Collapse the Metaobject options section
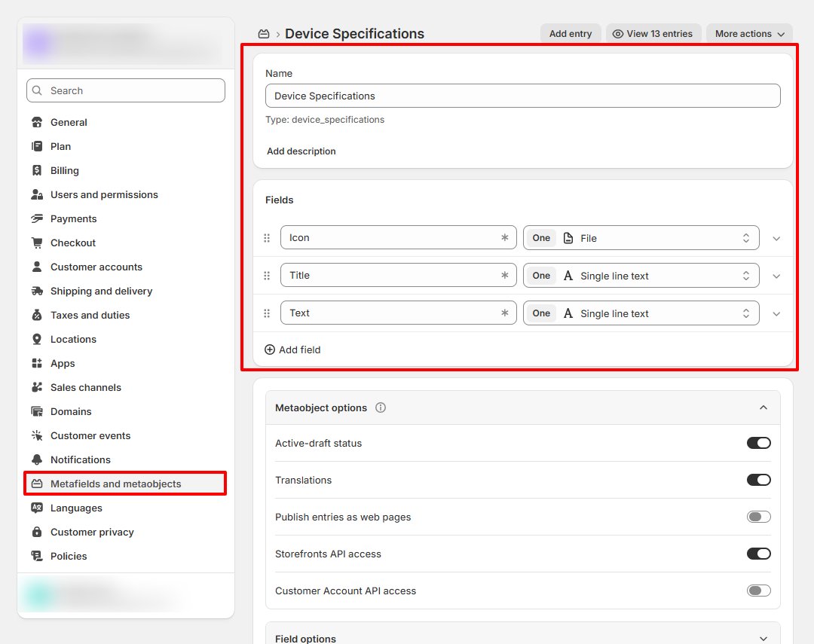814x644 pixels. 763,407
